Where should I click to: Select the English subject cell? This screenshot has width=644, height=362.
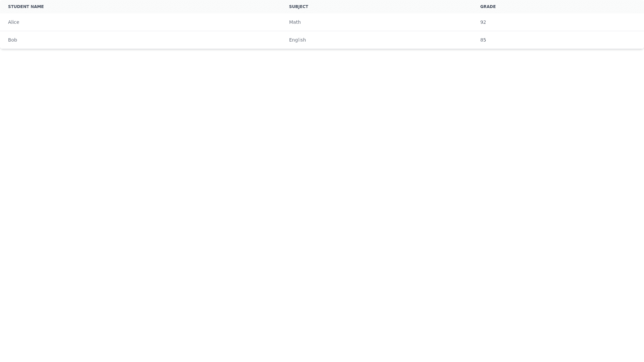(298, 40)
